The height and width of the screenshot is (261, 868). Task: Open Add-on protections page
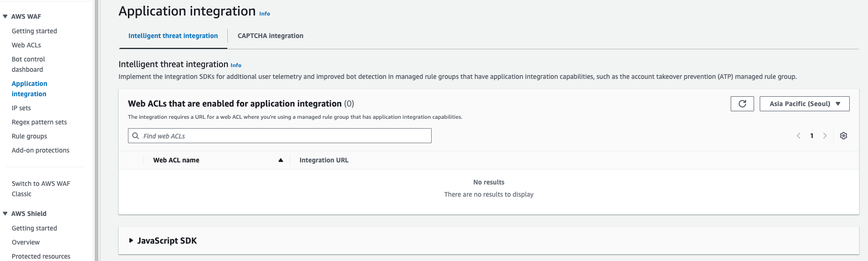tap(40, 150)
